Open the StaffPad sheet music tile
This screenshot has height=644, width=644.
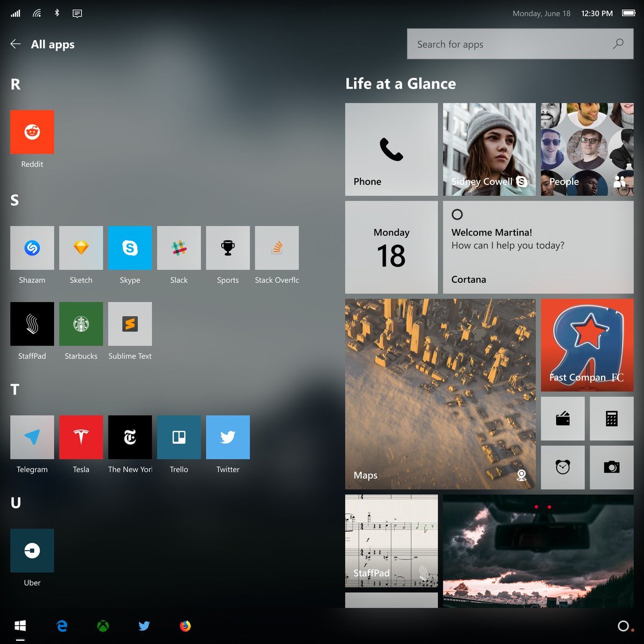coord(392,541)
